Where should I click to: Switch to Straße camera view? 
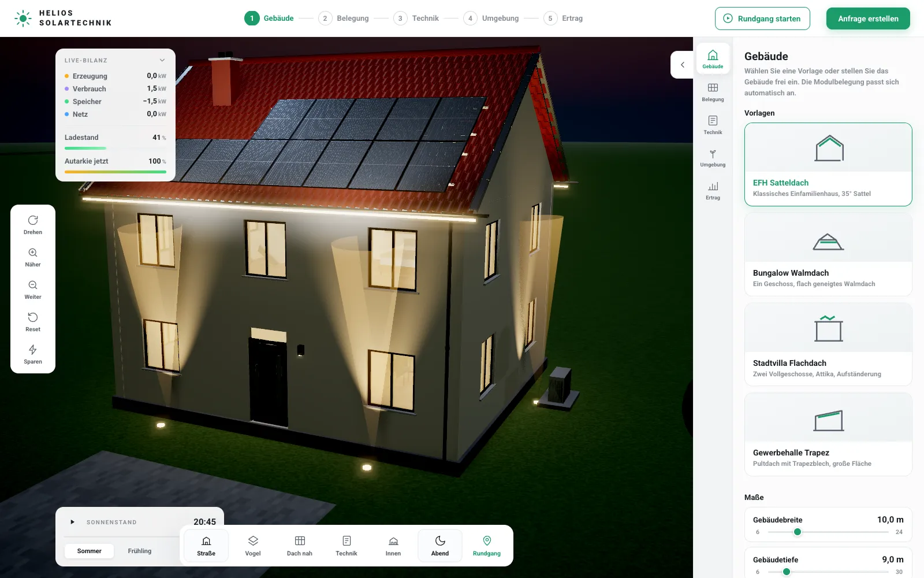coord(206,546)
